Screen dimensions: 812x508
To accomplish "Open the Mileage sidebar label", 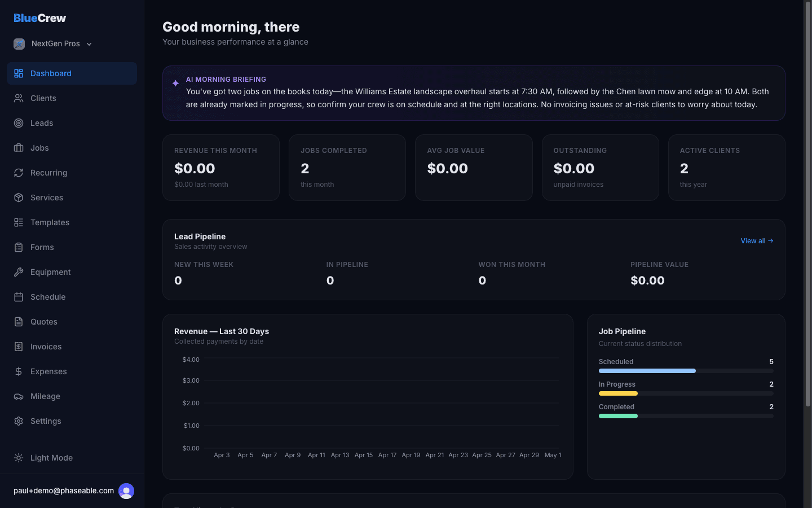I will (45, 396).
